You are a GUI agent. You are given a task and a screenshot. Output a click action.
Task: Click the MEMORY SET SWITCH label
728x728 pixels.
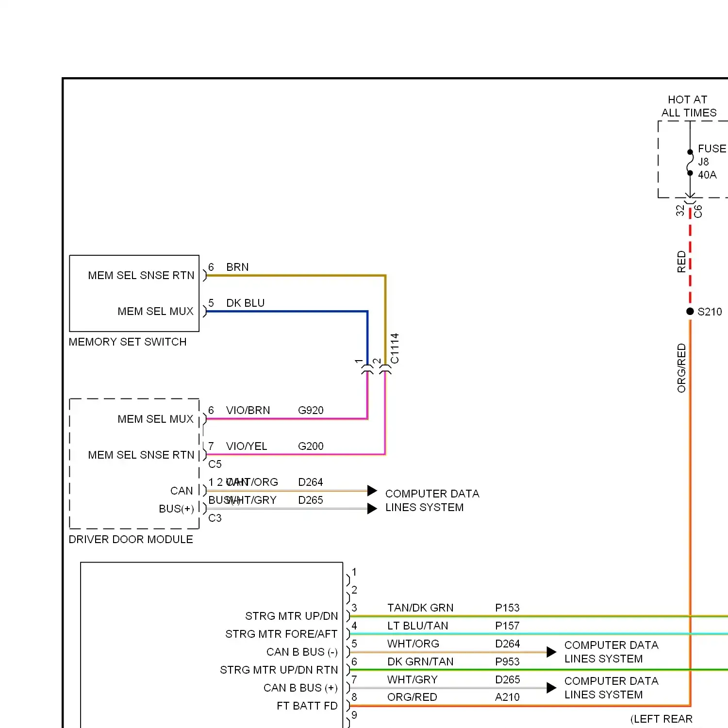[128, 342]
